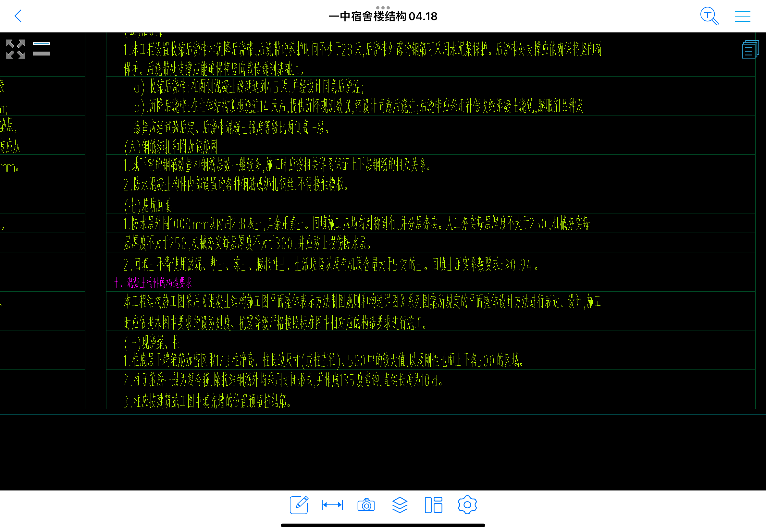Viewport: 766px width, 532px height.
Task: Click the line 1.柱底层下端箍筋加密区
Action: coord(324,360)
